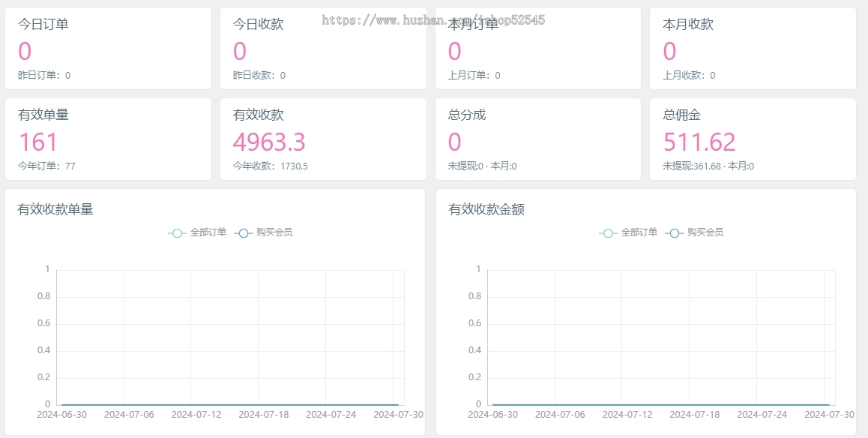Select the 161 valid order count
Image resolution: width=868 pixels, height=438 pixels.
tap(38, 142)
